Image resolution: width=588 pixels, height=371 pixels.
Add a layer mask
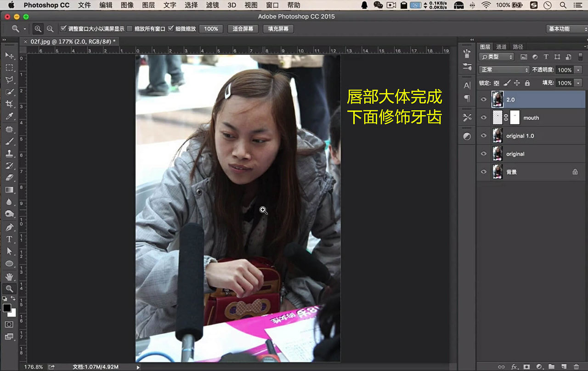click(x=526, y=367)
